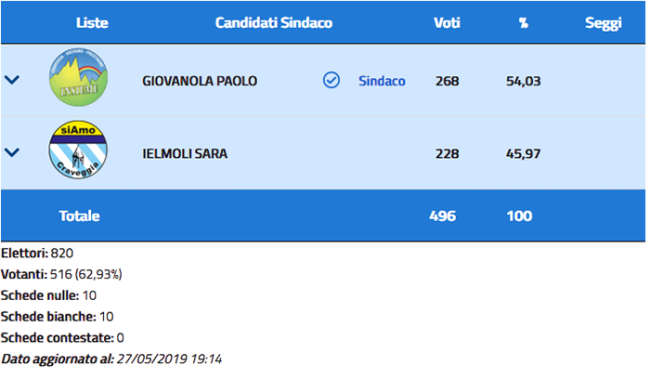Click the Candidati Sindaco column header

274,23
